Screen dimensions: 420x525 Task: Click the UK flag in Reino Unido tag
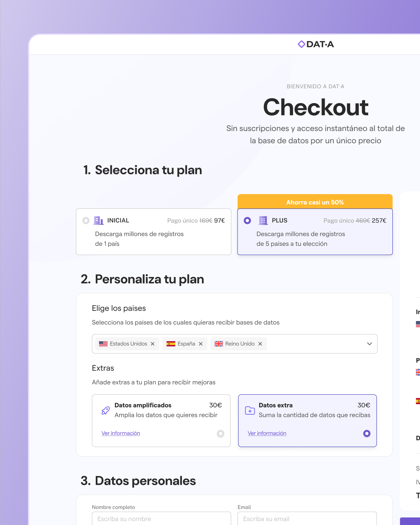219,344
